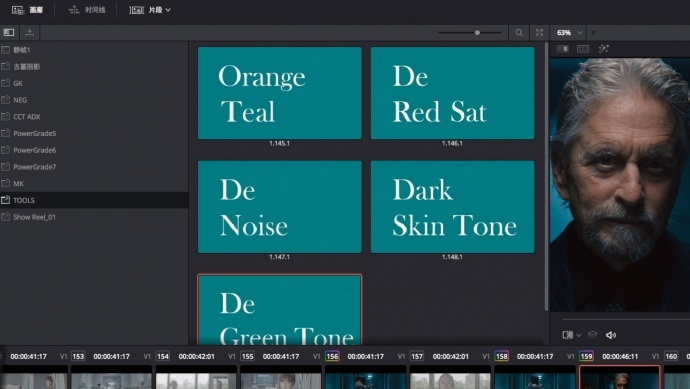This screenshot has height=389, width=690.
Task: Click the 1.146.1 still label
Action: click(x=452, y=143)
